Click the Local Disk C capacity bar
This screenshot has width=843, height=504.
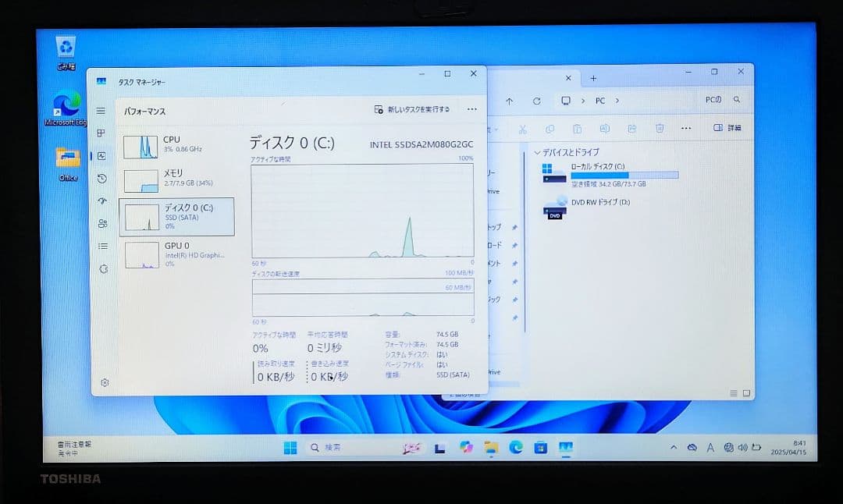point(624,175)
